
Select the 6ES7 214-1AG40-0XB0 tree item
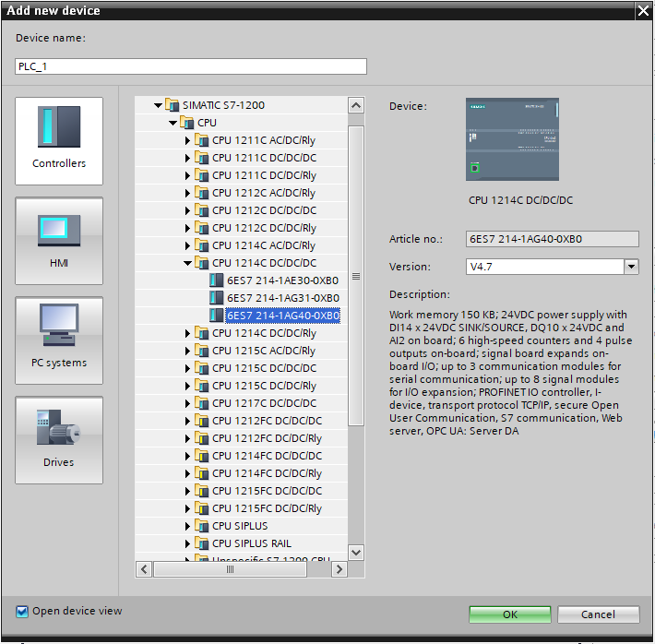click(282, 316)
